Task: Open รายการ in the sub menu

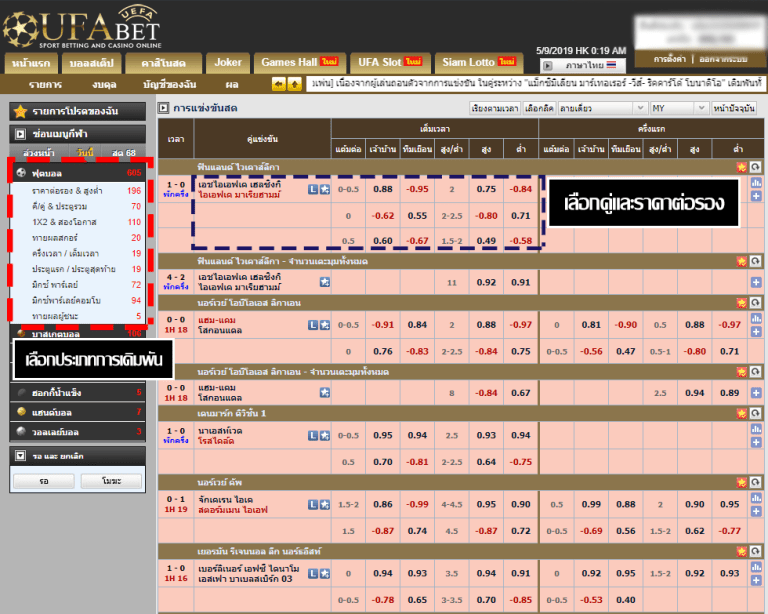Action: 45,84
